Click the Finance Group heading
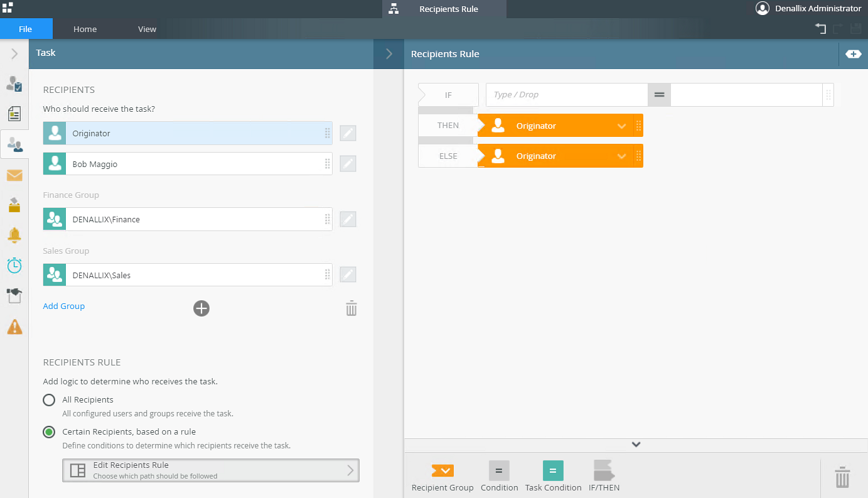The image size is (868, 498). tap(71, 195)
